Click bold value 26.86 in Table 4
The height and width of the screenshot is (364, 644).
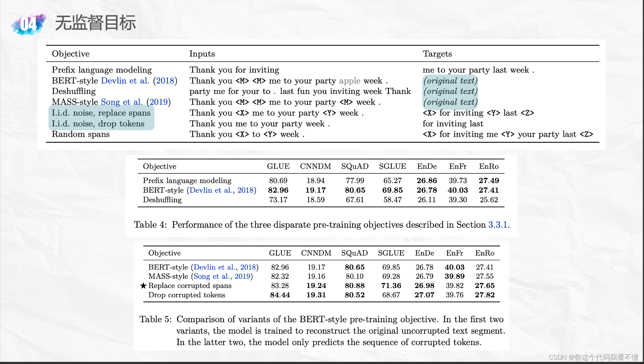[427, 181]
